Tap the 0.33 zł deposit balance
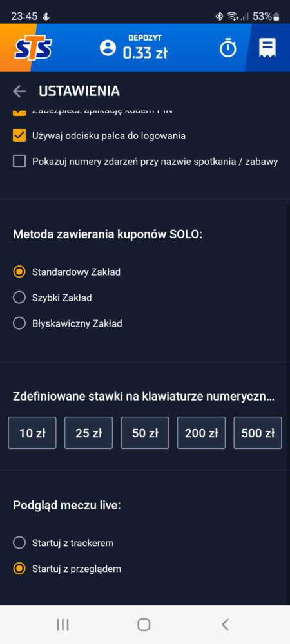Screen dimensions: 290x644 (144, 53)
